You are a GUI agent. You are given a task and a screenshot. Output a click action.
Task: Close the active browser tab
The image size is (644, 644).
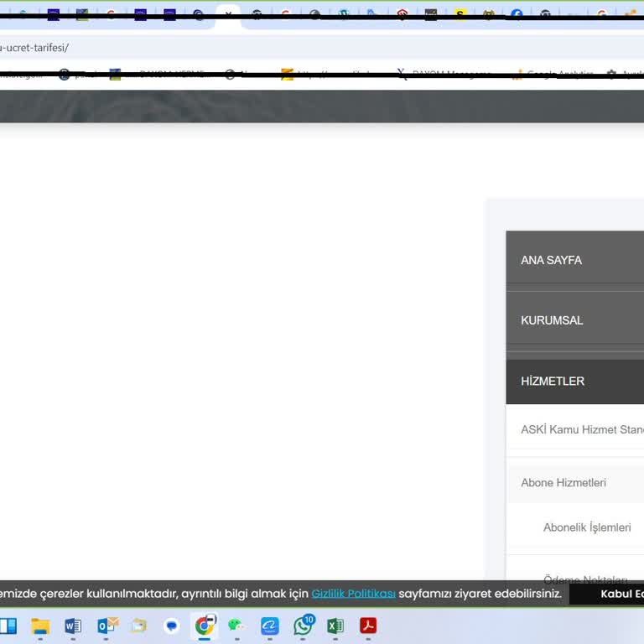(228, 14)
